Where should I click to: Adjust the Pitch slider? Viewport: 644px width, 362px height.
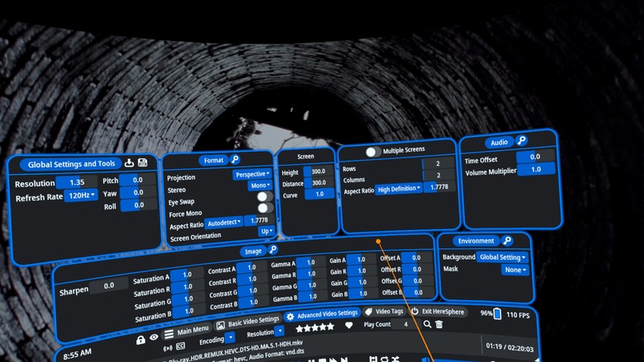138,180
